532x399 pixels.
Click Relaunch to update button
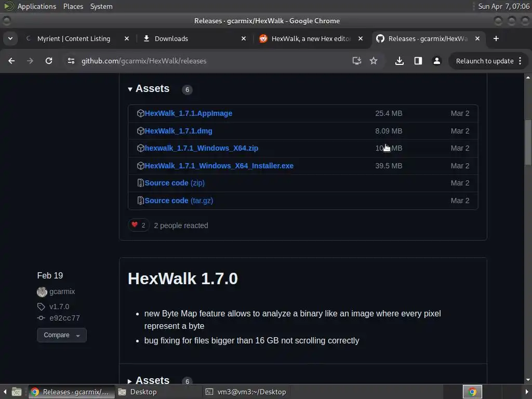pos(485,61)
